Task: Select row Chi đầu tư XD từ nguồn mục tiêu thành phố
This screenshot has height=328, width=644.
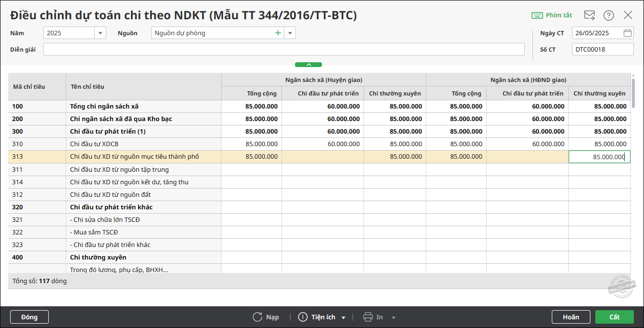Action: tap(319, 156)
